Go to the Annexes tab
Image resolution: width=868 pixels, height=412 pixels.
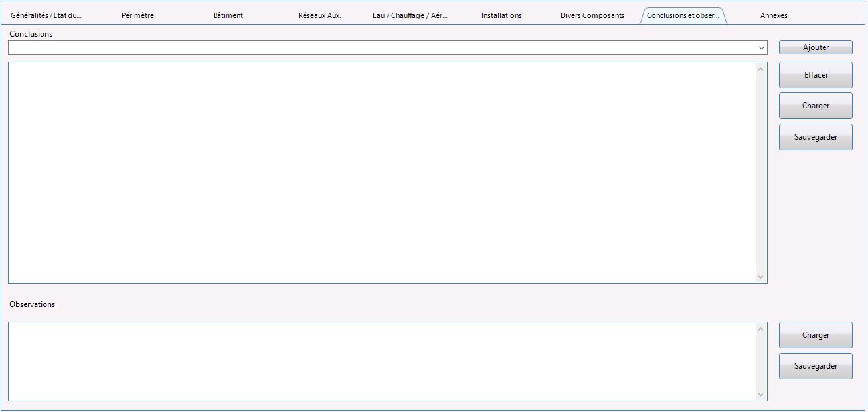point(774,15)
